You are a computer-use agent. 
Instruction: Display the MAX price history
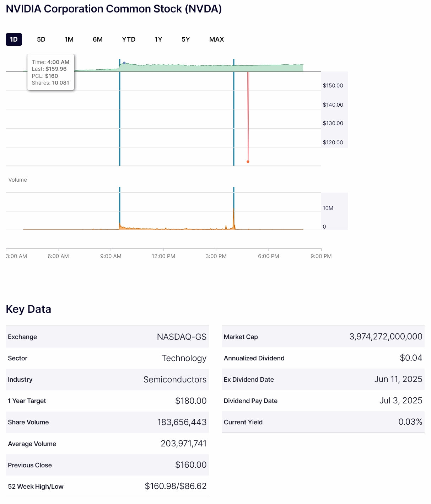[x=216, y=39]
